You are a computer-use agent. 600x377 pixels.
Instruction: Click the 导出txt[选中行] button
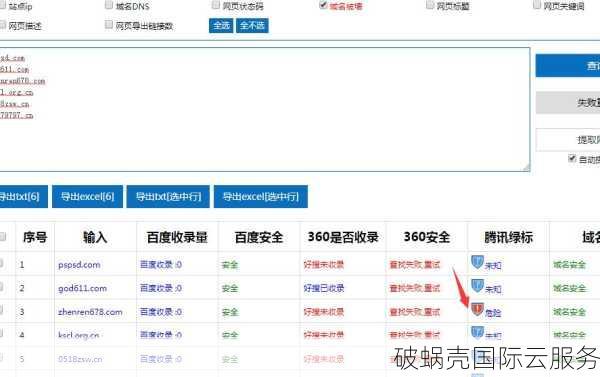pyautogui.click(x=168, y=197)
